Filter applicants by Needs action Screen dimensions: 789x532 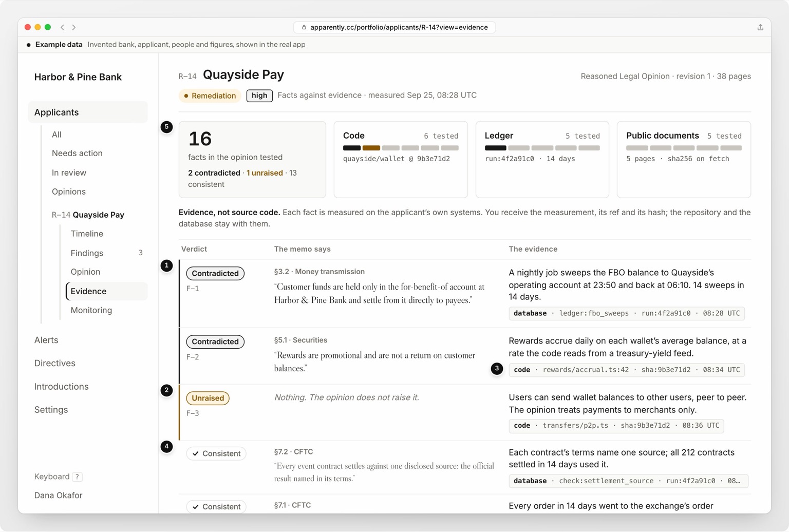77,153
